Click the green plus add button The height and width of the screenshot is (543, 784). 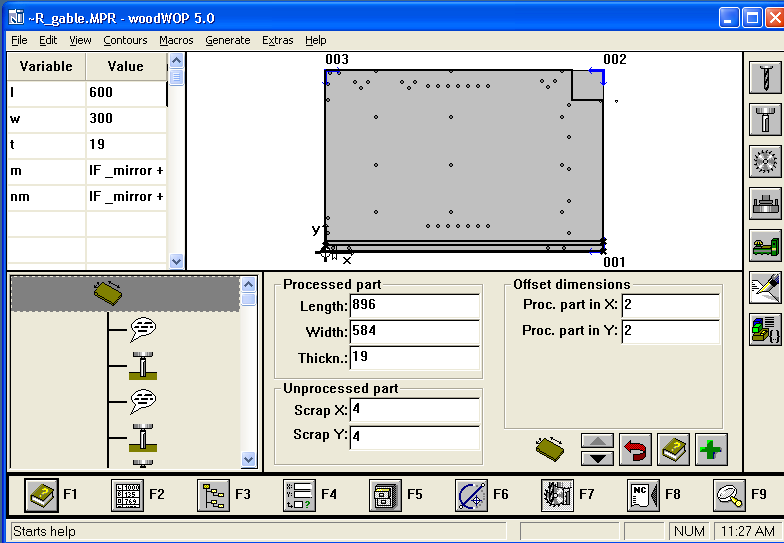coord(711,450)
